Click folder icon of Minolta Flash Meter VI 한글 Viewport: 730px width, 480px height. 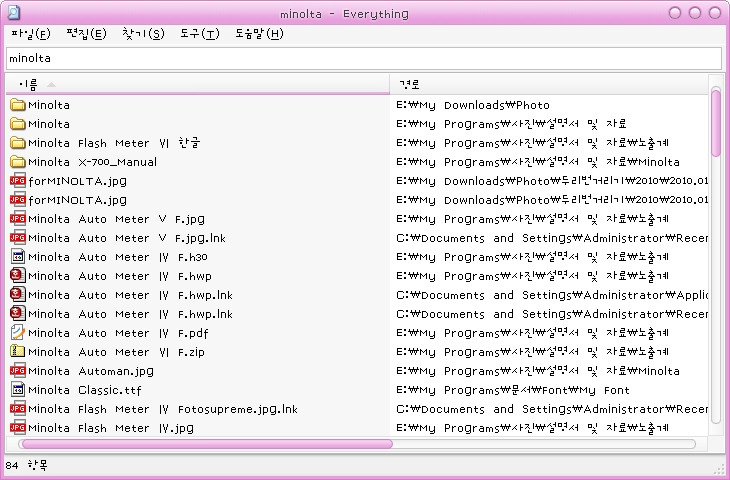pyautogui.click(x=17, y=143)
